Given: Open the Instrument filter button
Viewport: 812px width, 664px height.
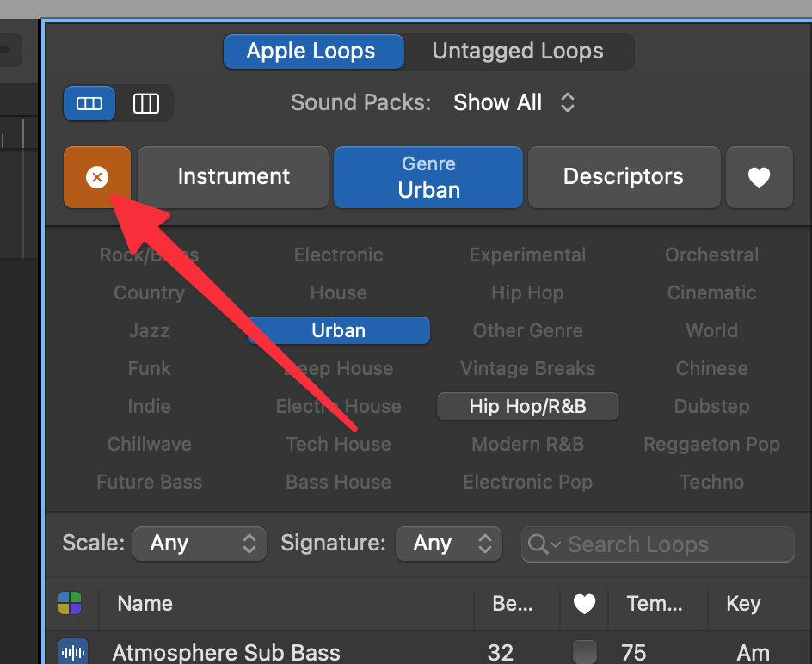Looking at the screenshot, I should (233, 177).
